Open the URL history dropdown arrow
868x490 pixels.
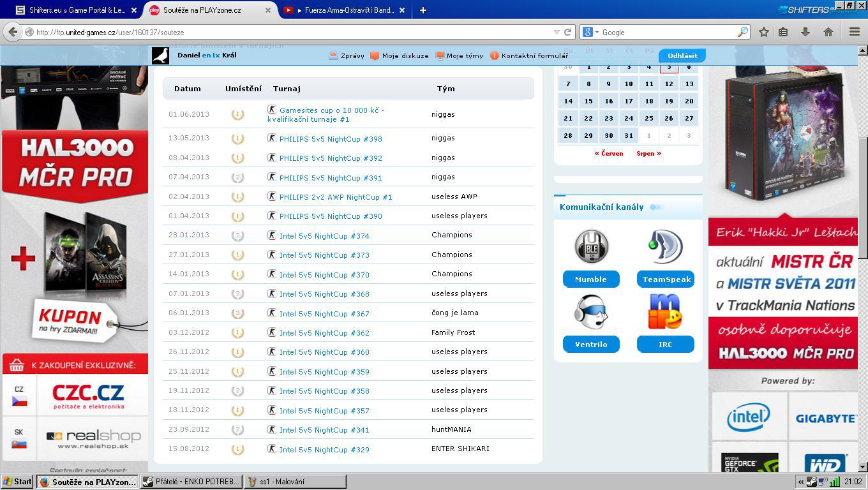[557, 32]
